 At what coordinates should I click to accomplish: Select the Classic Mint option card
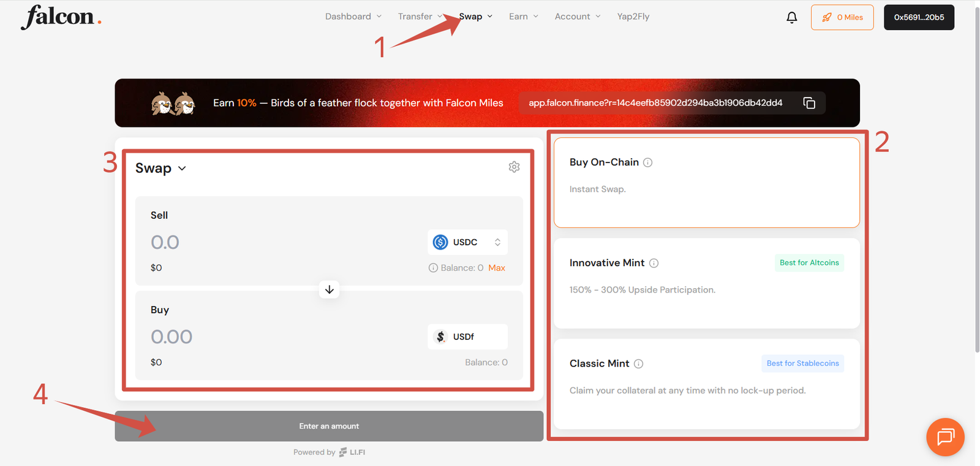tap(706, 384)
